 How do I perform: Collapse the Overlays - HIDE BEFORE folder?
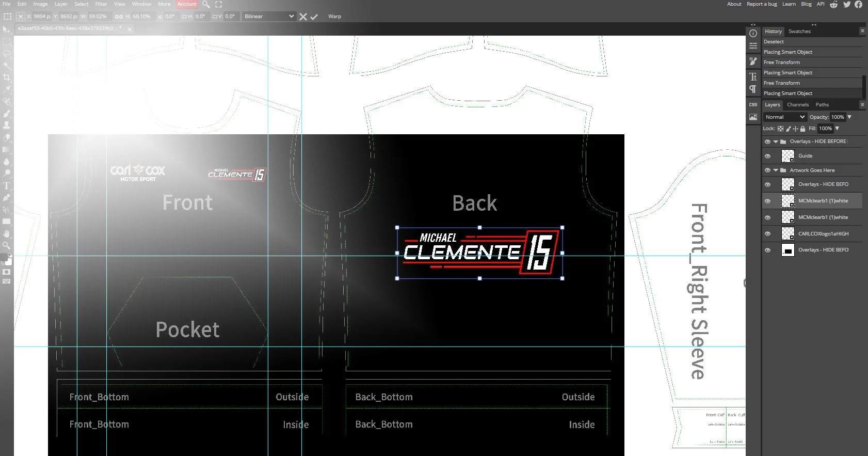[x=776, y=141]
